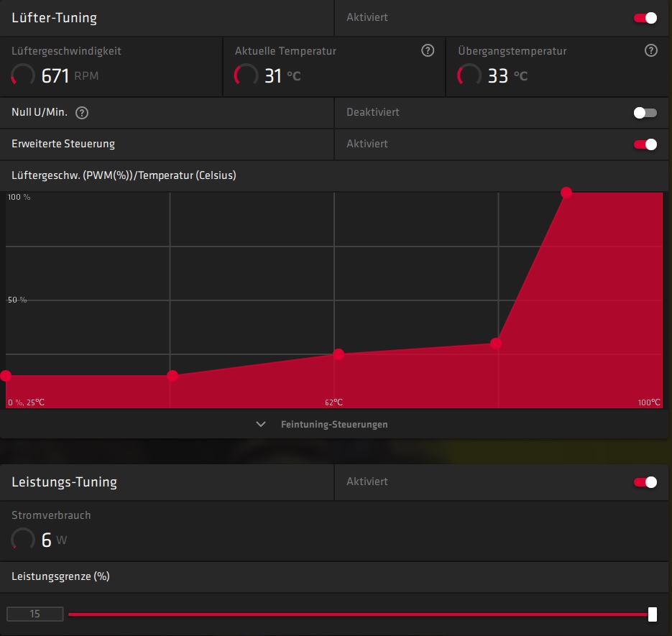Click the Null U/Min. question mark icon
672x636 pixels.
[x=82, y=113]
